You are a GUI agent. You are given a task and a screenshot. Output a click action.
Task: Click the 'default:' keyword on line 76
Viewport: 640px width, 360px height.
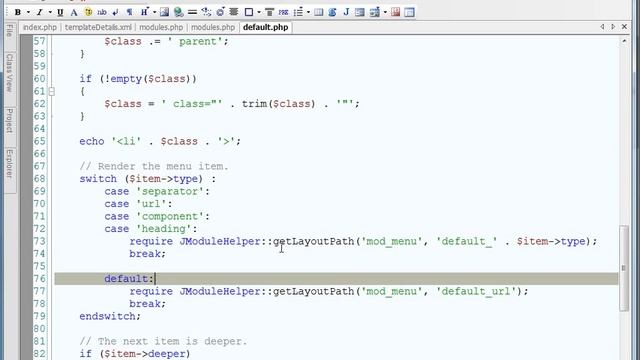click(129, 279)
